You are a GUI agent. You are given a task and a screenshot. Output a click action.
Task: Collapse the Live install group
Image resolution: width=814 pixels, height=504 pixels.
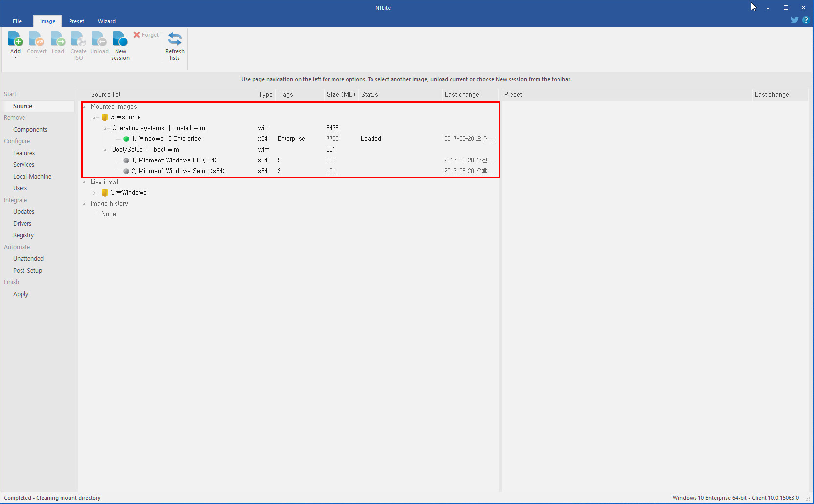click(84, 182)
